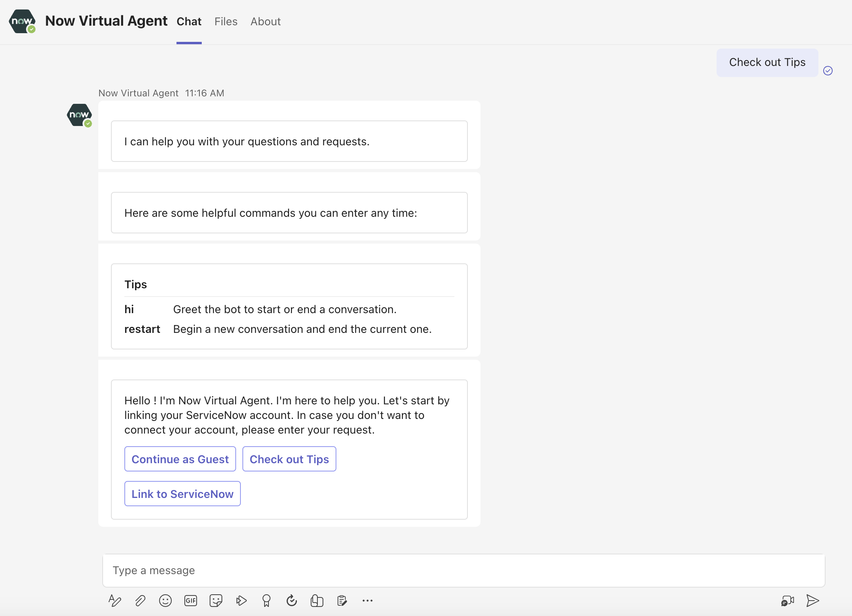Click the 'Now Virtual Agent' header title
852x616 pixels.
[x=106, y=21]
